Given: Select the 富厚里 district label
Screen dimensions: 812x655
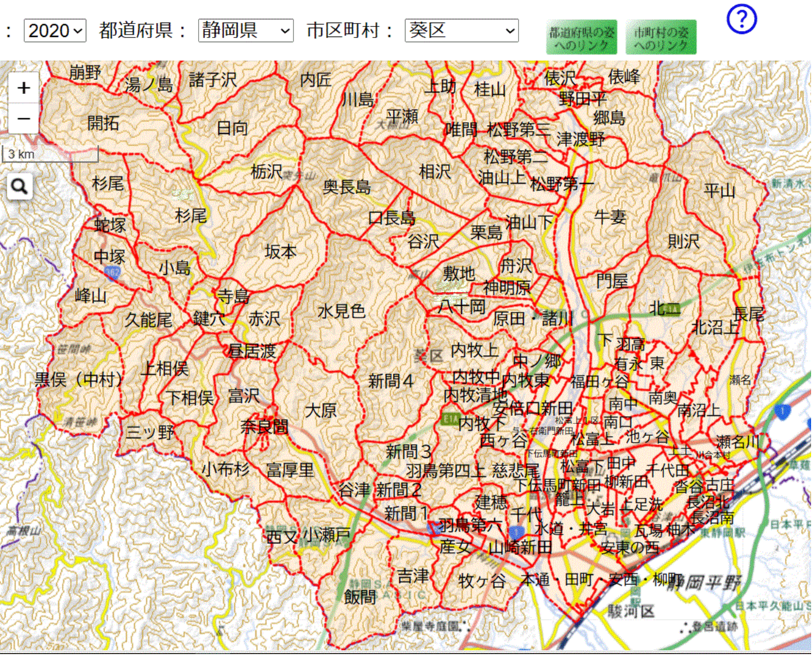Looking at the screenshot, I should click(290, 470).
